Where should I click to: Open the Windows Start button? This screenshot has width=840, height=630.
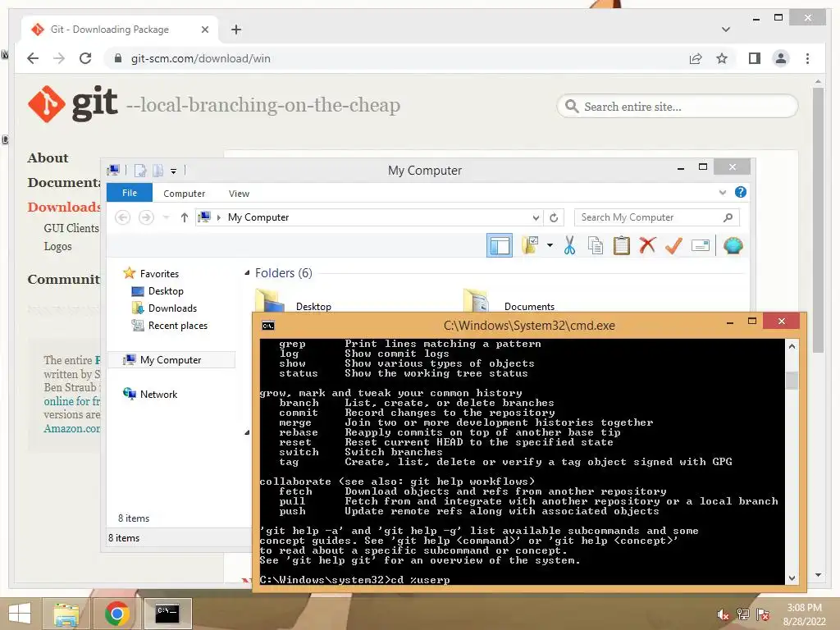click(20, 613)
